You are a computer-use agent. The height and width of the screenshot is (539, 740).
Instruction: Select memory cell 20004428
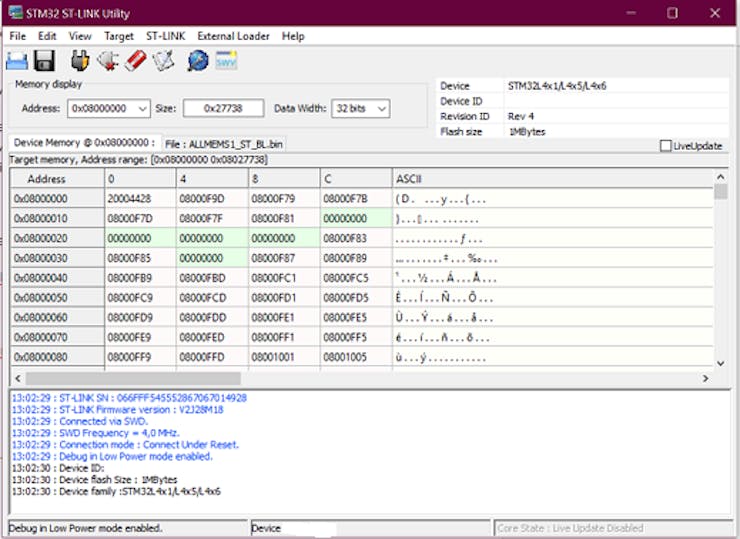[140, 199]
